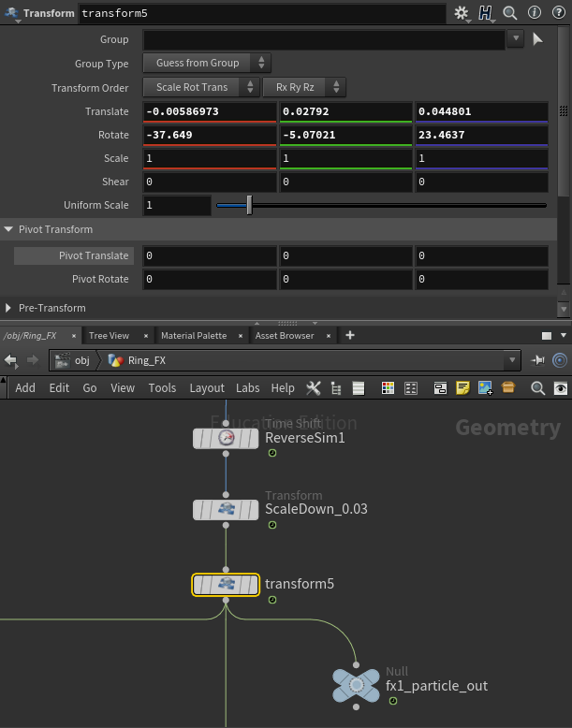Collapse the Pivot Transform section
Image resolution: width=572 pixels, height=728 pixels.
[8, 229]
